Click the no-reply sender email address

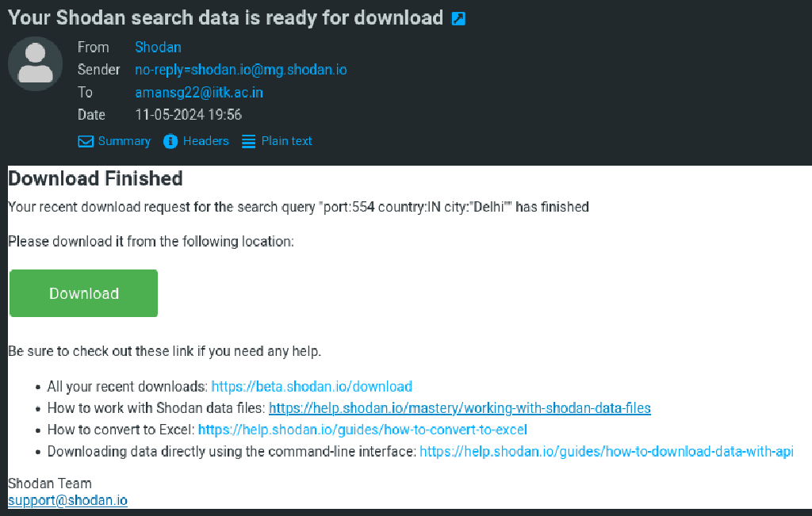[x=240, y=70]
